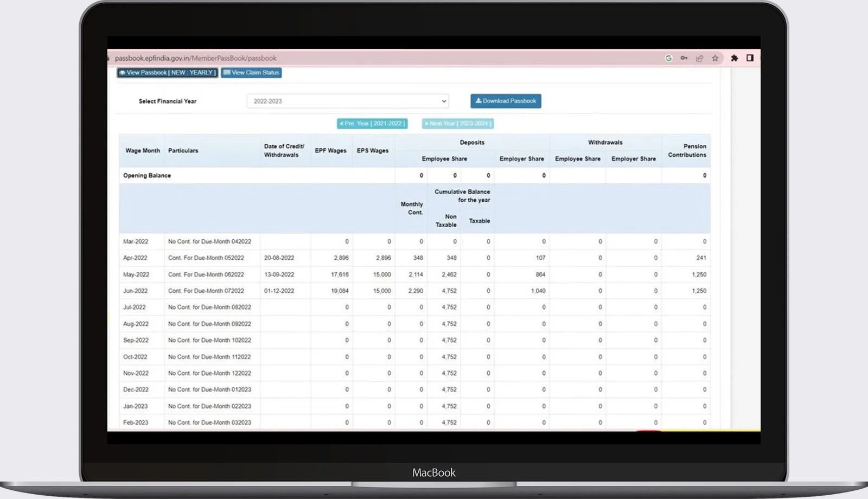Click the pension contribution value 241
Screen dimensions: 868x499
click(701, 258)
